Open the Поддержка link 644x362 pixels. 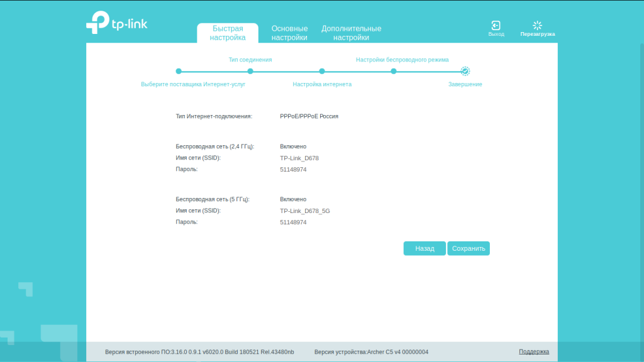coord(533,352)
